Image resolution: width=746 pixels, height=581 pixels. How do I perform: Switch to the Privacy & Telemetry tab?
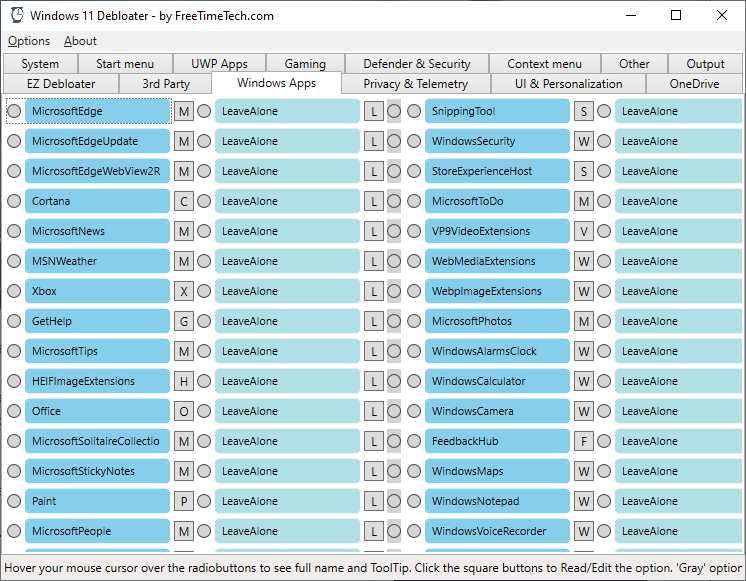point(415,84)
